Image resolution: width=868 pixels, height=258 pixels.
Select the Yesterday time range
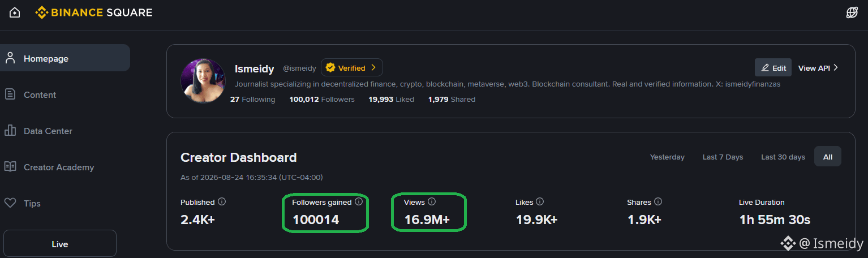pos(667,157)
